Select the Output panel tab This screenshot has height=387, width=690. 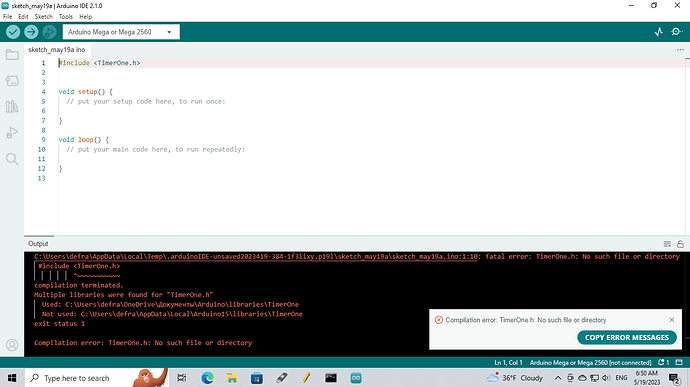38,244
